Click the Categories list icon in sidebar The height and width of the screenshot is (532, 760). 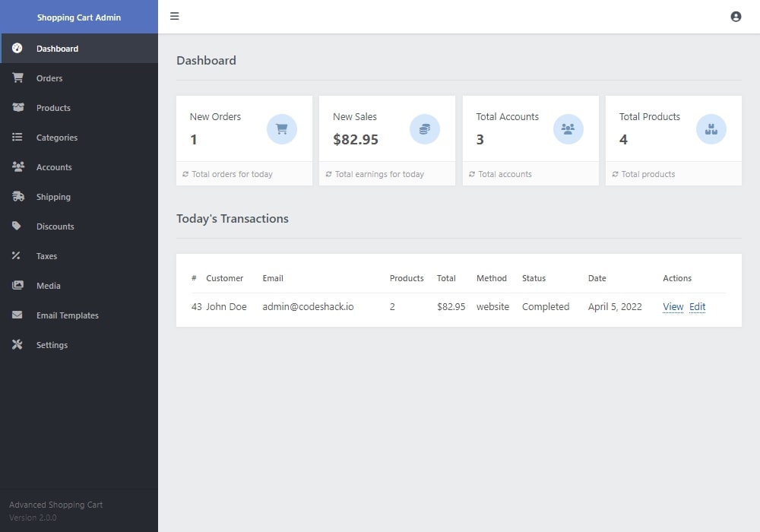(17, 137)
